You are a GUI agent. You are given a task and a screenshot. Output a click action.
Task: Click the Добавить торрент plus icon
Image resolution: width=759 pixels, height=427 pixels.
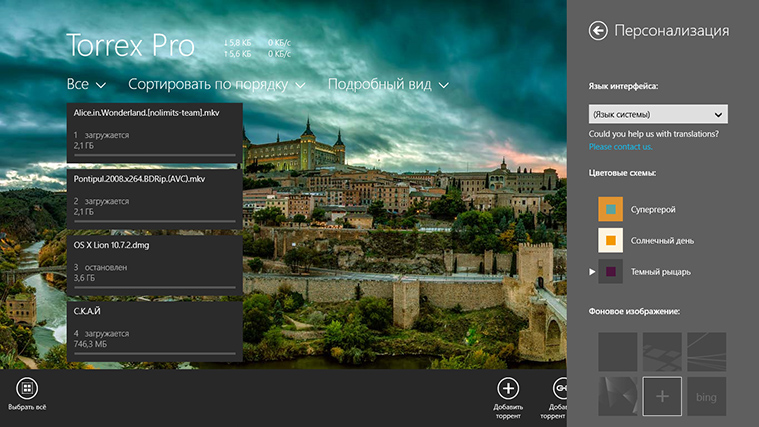click(508, 388)
